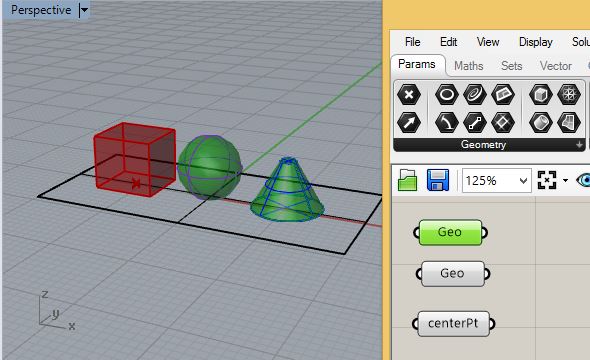Open the File menu
The image size is (590, 360).
click(412, 42)
